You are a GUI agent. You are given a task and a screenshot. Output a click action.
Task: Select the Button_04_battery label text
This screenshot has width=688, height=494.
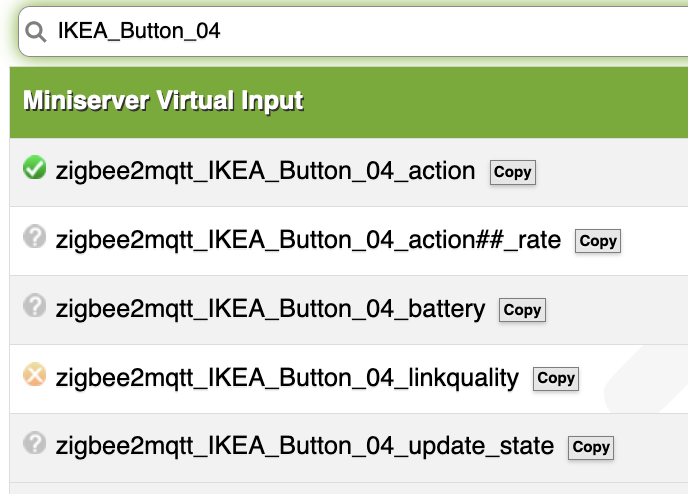point(270,309)
